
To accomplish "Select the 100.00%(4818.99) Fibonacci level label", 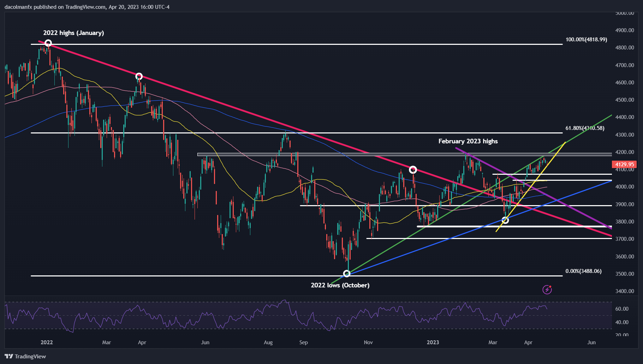I will (586, 40).
